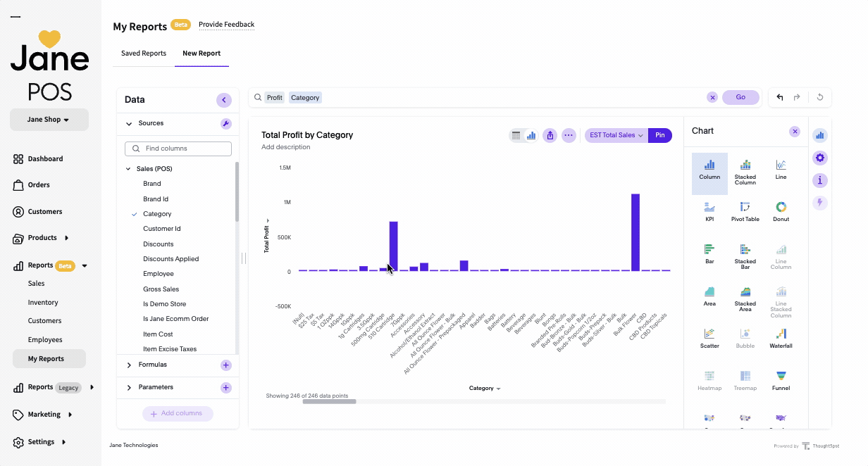This screenshot has height=466, width=868.
Task: Open the EST Total Sales dropdown
Action: point(616,135)
